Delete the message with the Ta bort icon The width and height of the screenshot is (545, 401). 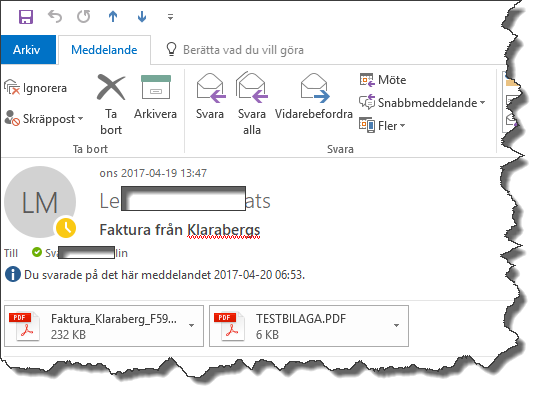pyautogui.click(x=111, y=105)
